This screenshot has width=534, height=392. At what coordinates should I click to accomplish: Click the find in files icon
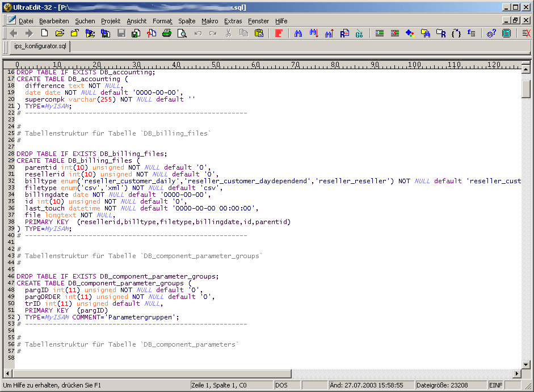(x=425, y=33)
